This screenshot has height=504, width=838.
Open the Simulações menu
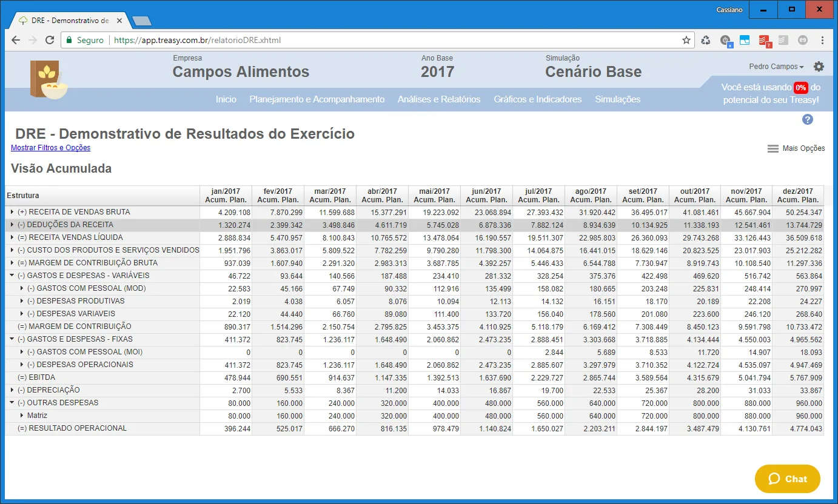pos(618,99)
